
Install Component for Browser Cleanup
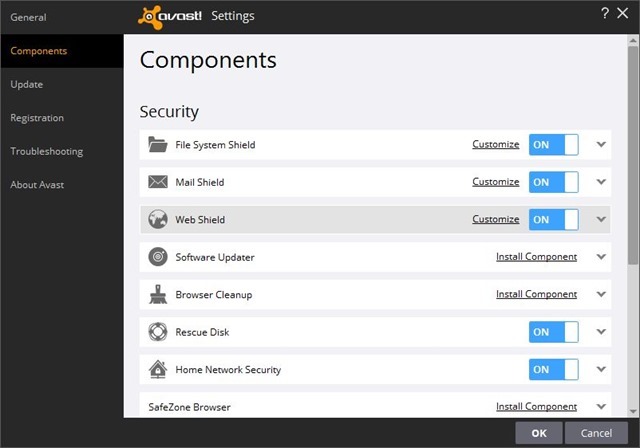click(x=536, y=295)
